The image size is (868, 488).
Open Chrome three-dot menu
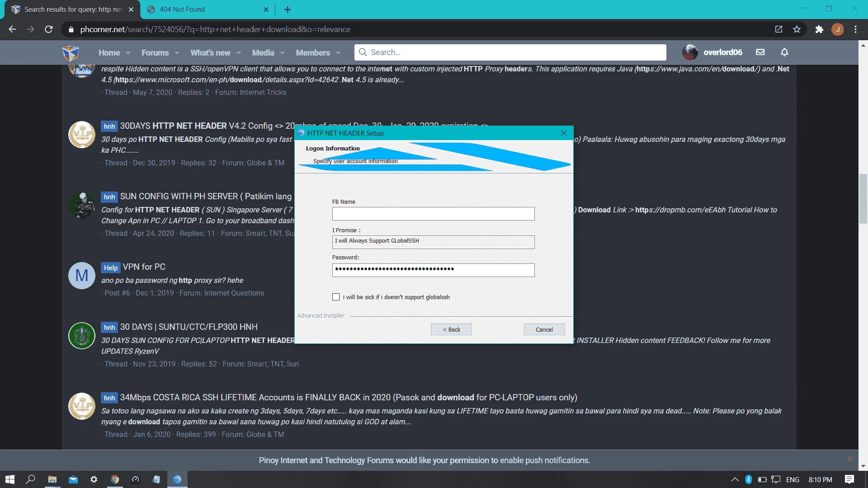point(855,29)
